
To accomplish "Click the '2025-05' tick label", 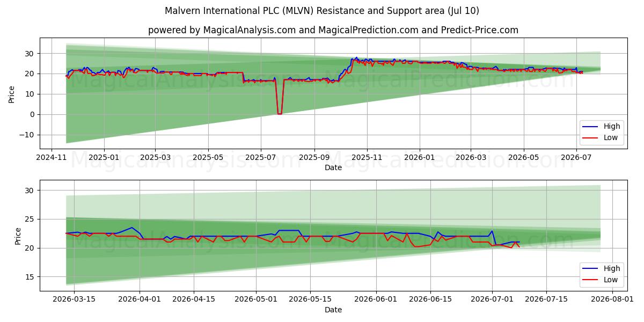I will click(x=208, y=157).
